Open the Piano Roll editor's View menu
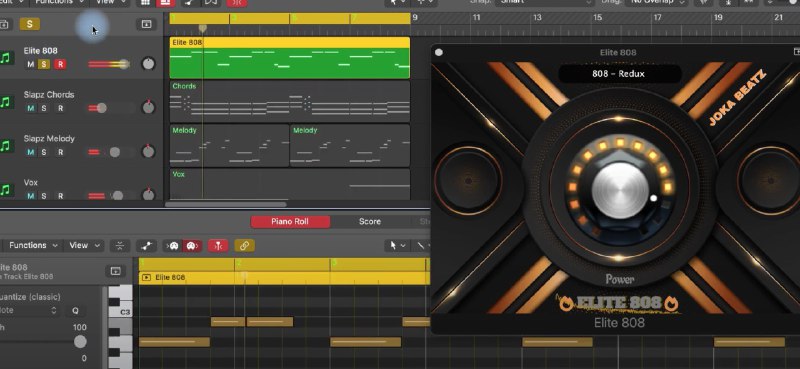This screenshot has width=800, height=369. point(84,245)
